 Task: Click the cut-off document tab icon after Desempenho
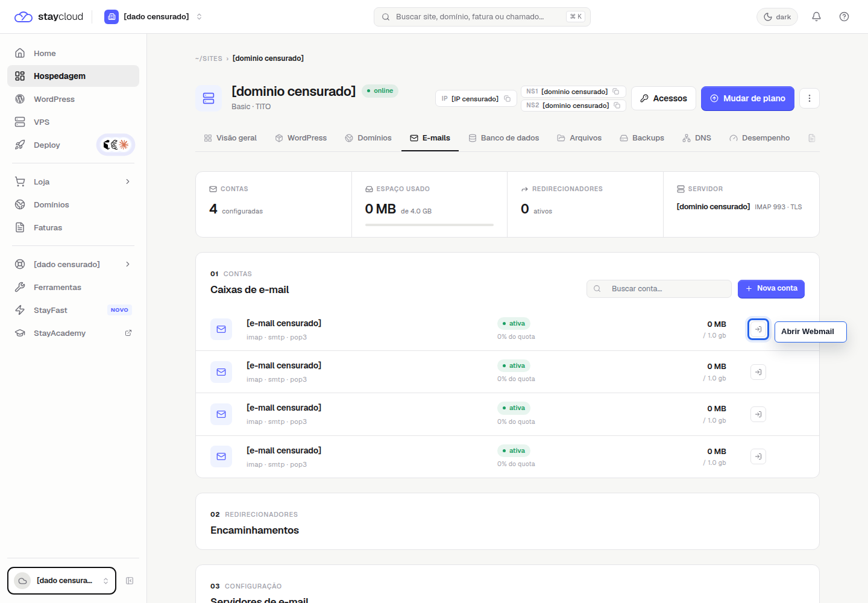(812, 138)
